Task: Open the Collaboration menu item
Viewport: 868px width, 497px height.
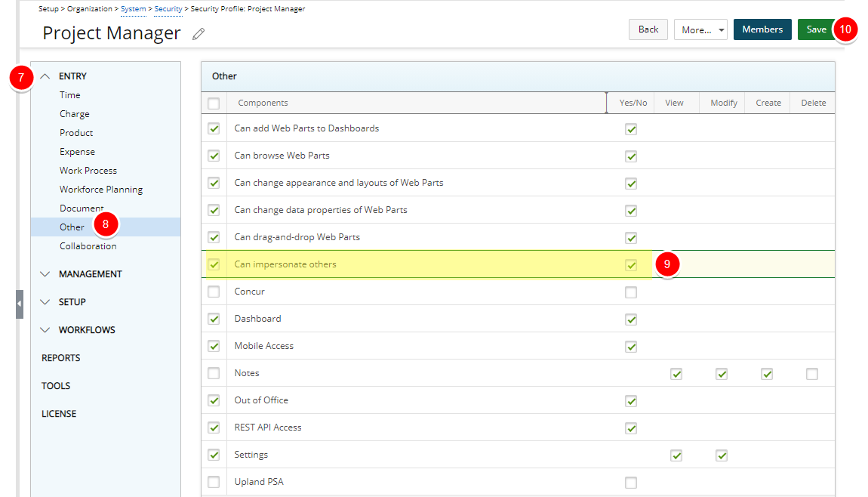Action: pyautogui.click(x=88, y=246)
